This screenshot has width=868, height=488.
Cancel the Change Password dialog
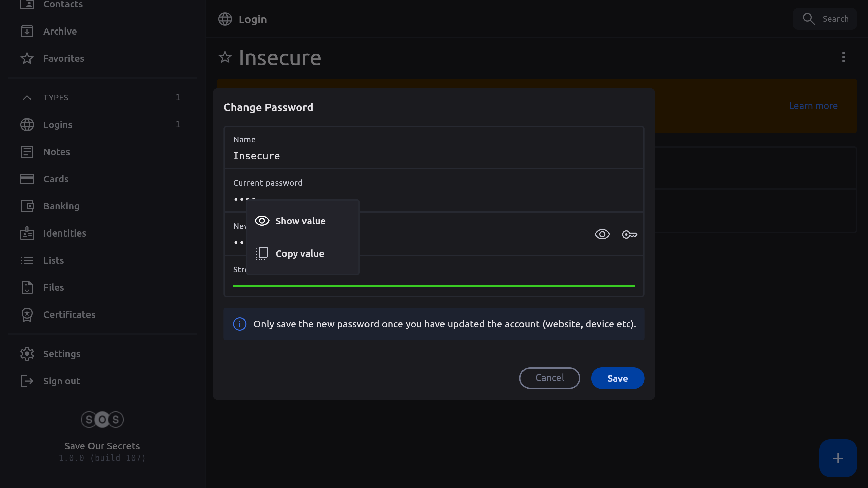point(550,378)
